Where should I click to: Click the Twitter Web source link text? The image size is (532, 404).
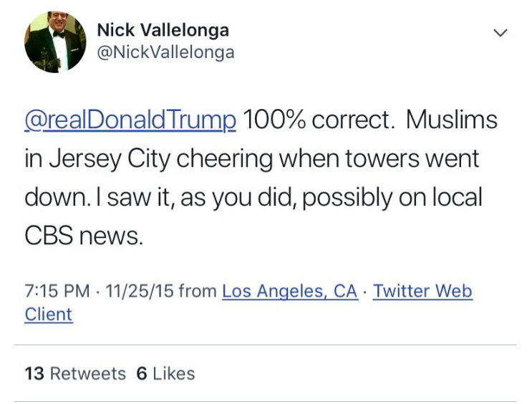(422, 292)
